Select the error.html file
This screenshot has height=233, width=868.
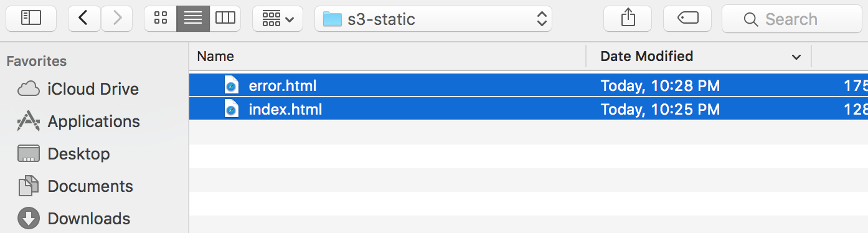coord(529,85)
